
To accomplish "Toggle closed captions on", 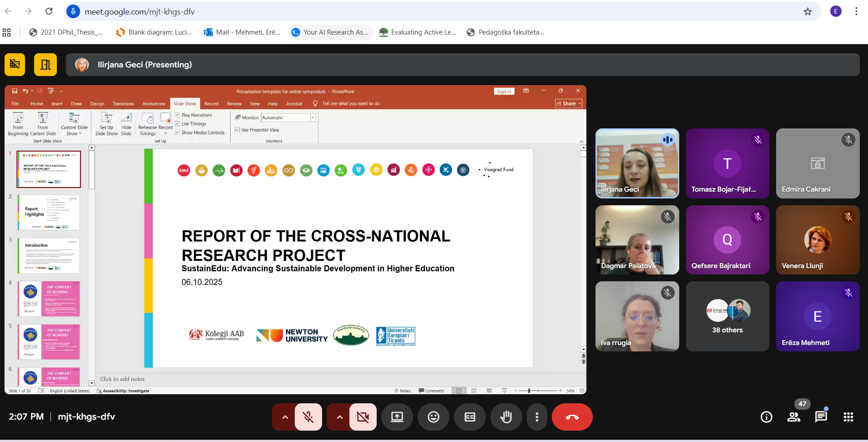I will tap(469, 417).
